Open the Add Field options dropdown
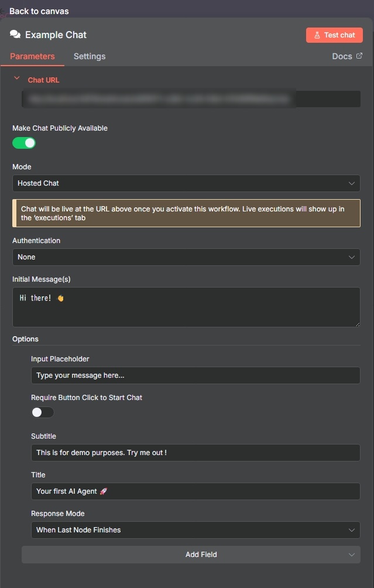 coord(191,555)
